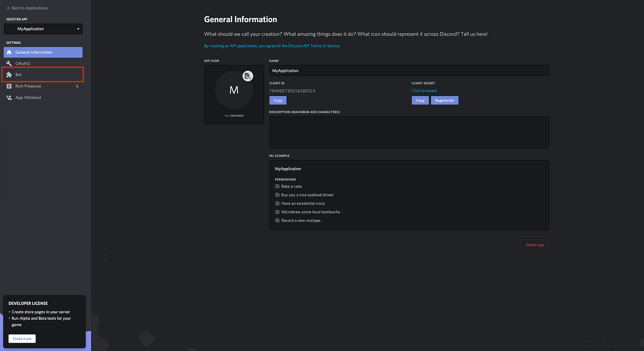
Task: Click the puzzle piece Bot icon
Action: [x=9, y=75]
